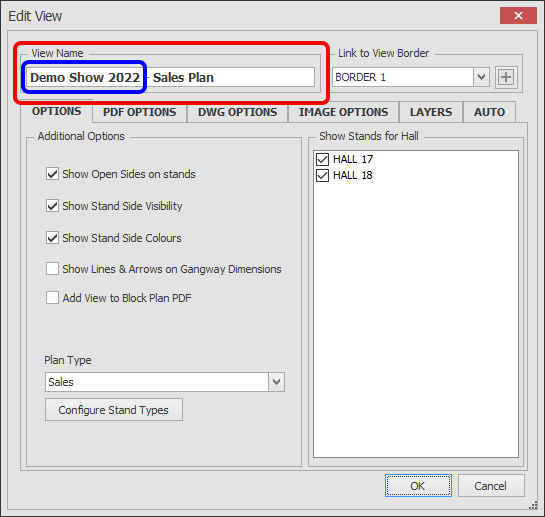Open the DWG OPTIONS tab
This screenshot has height=517, width=545.
tap(237, 112)
